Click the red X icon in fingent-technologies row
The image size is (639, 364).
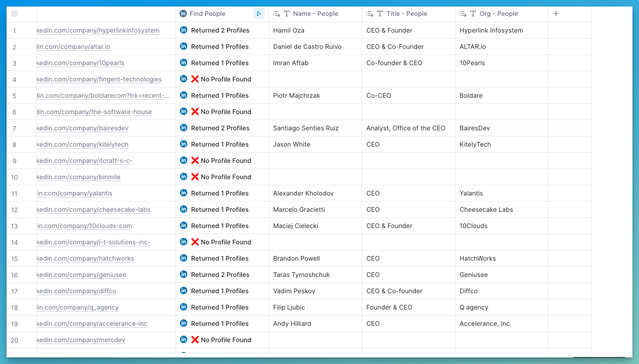(x=195, y=79)
